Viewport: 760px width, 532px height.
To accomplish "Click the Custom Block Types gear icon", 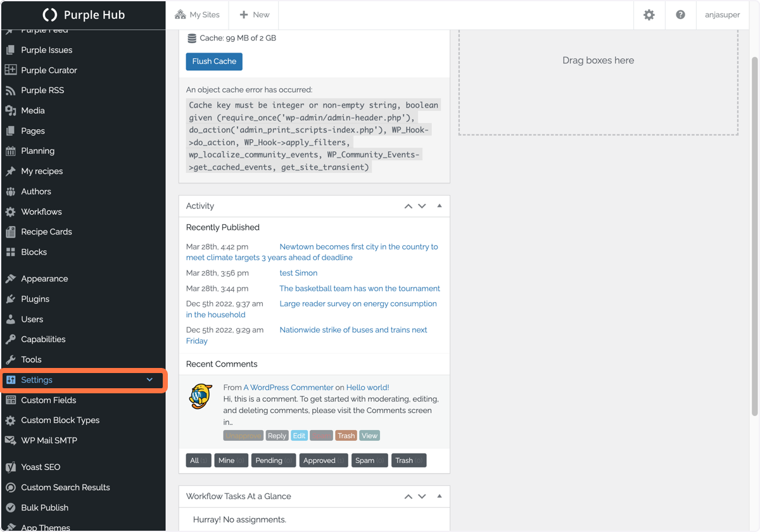I will 10,421.
